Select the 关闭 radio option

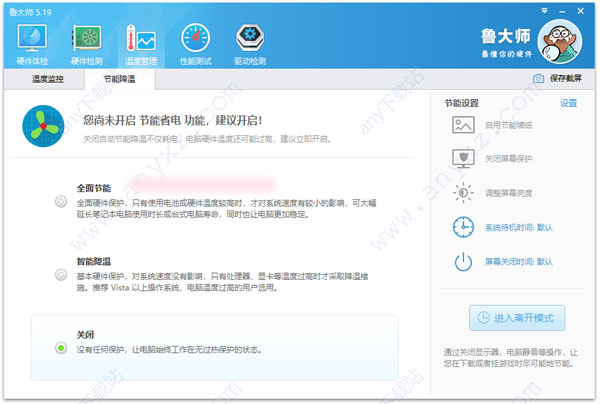click(x=61, y=348)
